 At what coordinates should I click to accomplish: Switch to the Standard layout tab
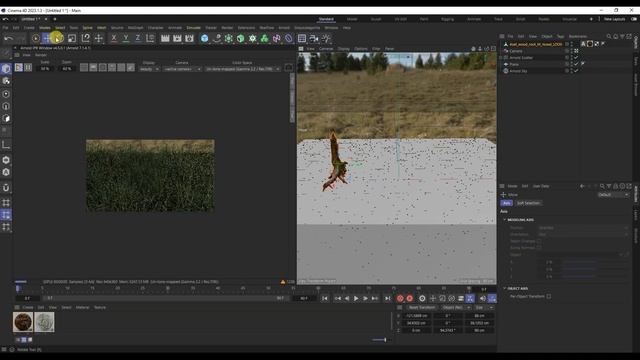pos(326,19)
